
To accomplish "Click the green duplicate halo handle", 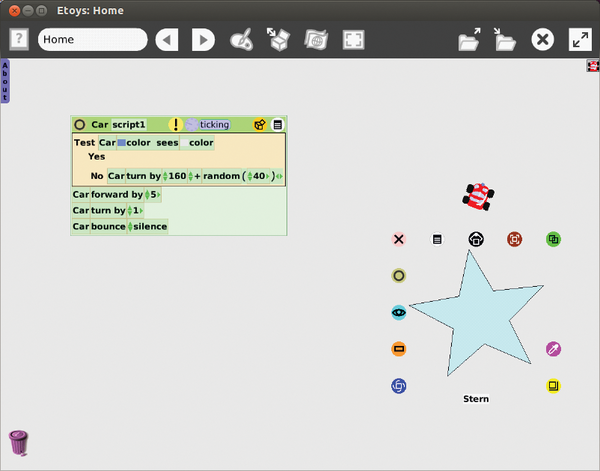I will 553,240.
